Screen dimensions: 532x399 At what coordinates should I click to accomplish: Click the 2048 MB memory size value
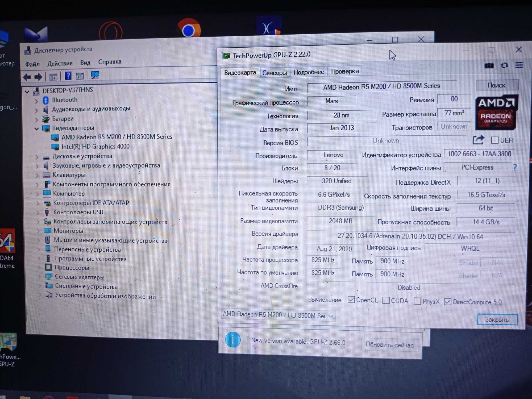point(340,221)
